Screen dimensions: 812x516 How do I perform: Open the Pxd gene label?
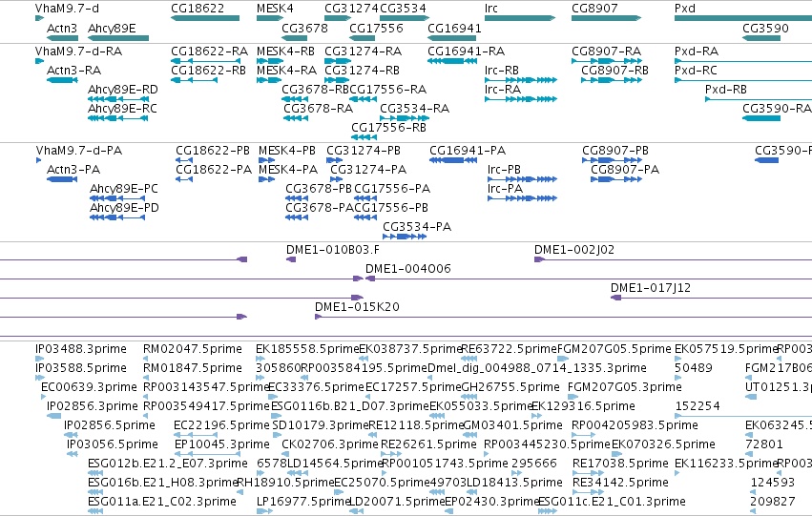[684, 9]
